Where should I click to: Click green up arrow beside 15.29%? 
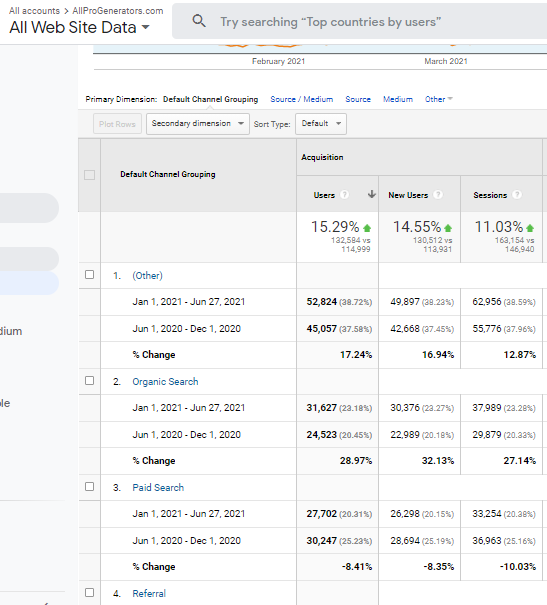pyautogui.click(x=367, y=228)
